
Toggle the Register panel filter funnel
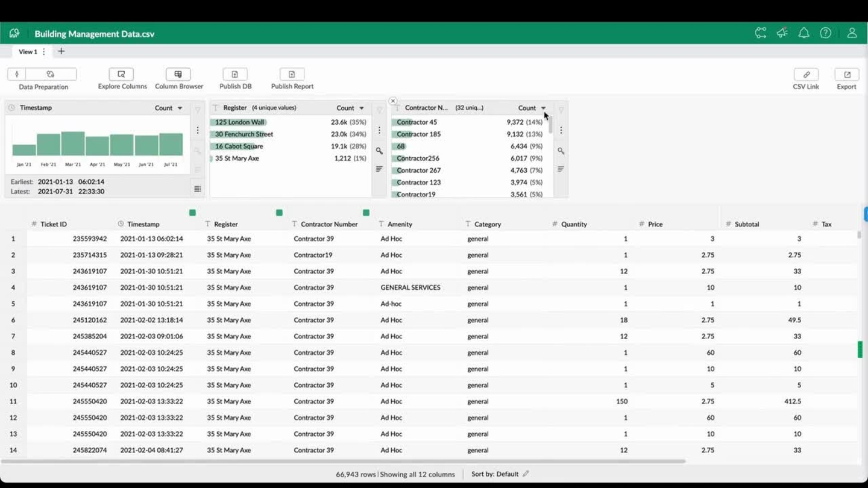click(379, 110)
